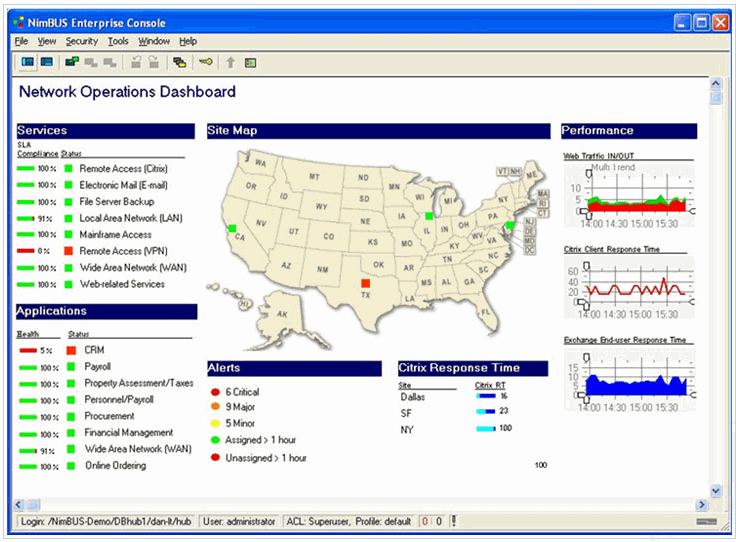Screen dimensions: 736x542
Task: Click the vertical scrollbar up arrow
Action: pyautogui.click(x=715, y=84)
